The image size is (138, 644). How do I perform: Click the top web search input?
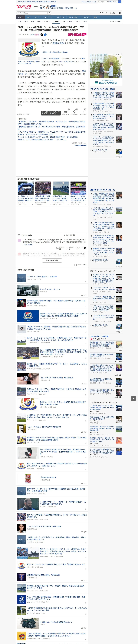(x=102, y=2)
